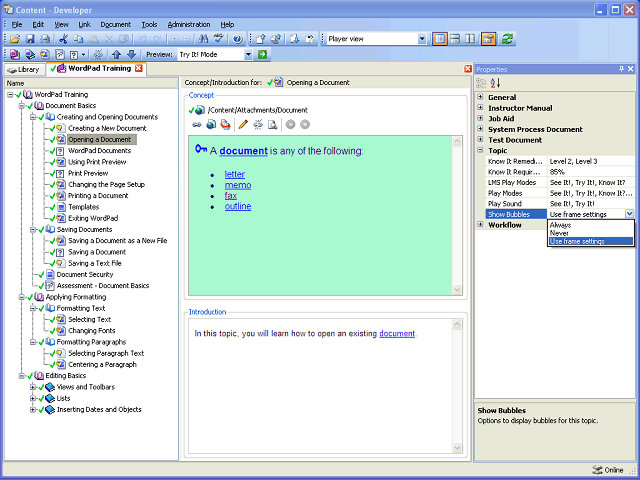The image size is (640, 480).
Task: Open the Administration menu
Action: pos(189,24)
